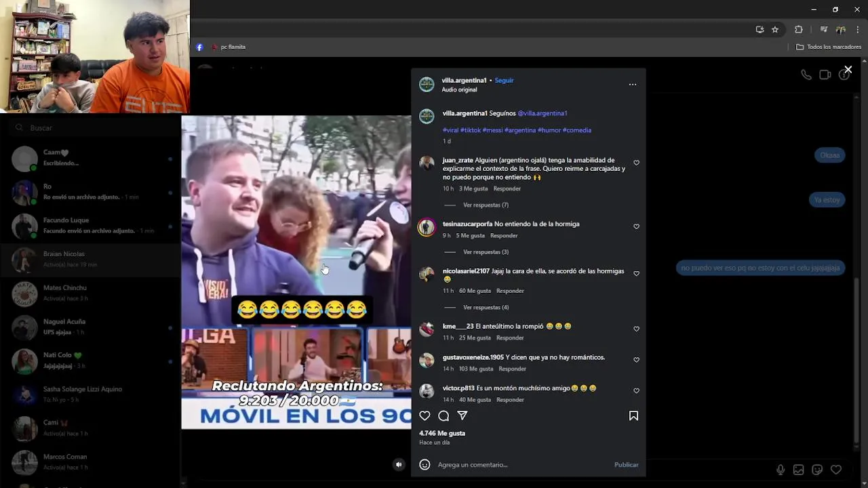
Task: Reply to victor.p813's comment
Action: point(510,400)
